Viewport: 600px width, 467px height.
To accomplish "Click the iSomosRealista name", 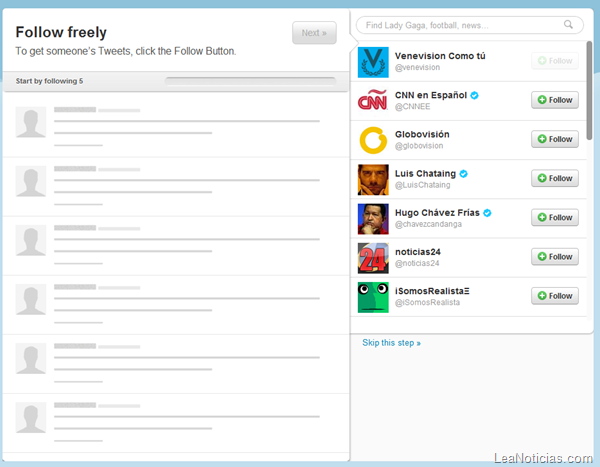I will (432, 291).
